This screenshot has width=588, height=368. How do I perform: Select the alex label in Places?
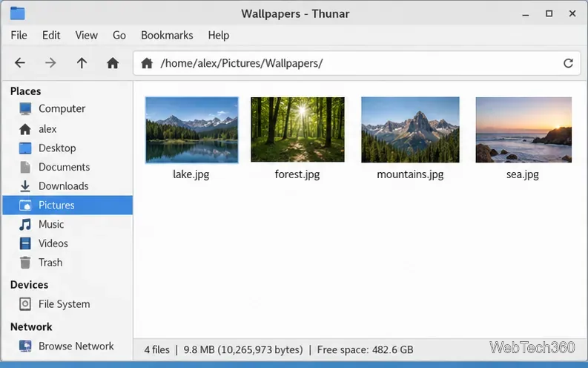pos(47,129)
